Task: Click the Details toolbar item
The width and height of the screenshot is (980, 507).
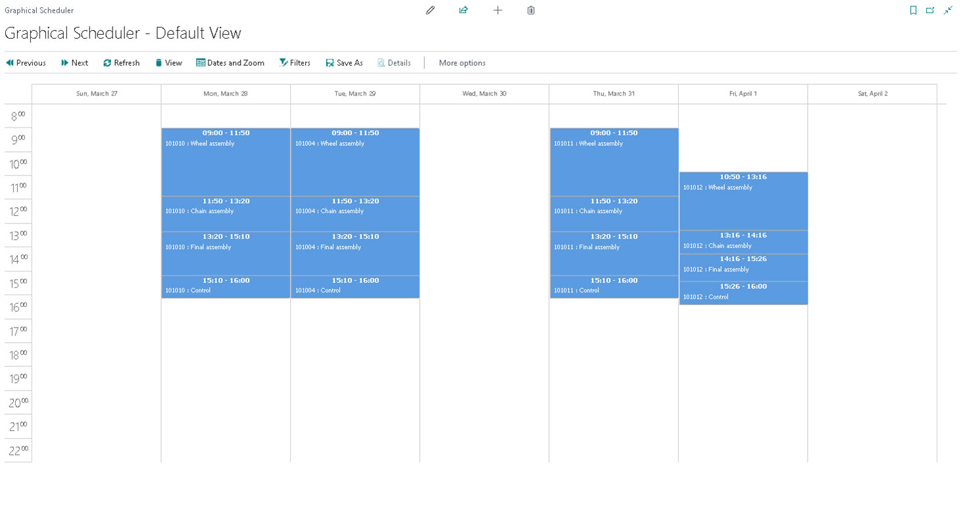Action: click(394, 62)
